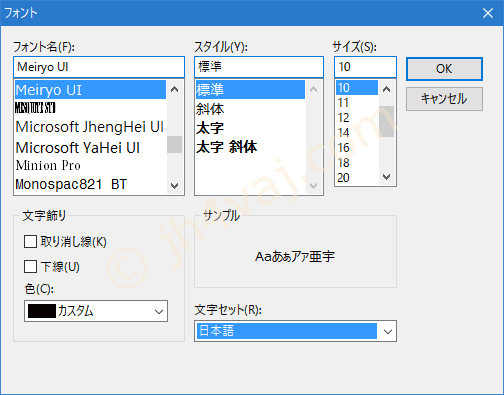Select size 18

pyautogui.click(x=357, y=163)
